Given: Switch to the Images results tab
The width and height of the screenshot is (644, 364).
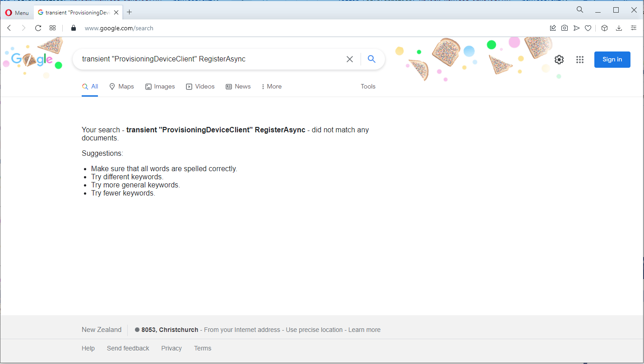Looking at the screenshot, I should point(160,87).
